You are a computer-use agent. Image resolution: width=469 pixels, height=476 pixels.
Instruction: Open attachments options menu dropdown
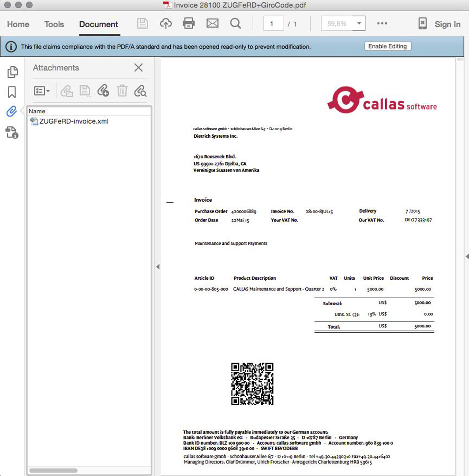pos(42,91)
